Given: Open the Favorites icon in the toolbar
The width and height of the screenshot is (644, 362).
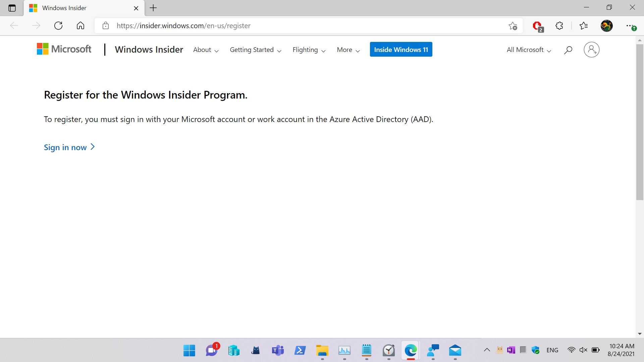Looking at the screenshot, I should point(584,26).
